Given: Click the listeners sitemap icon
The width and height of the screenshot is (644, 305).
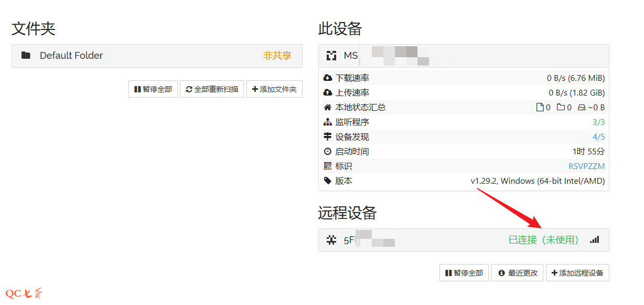Looking at the screenshot, I should coord(328,122).
